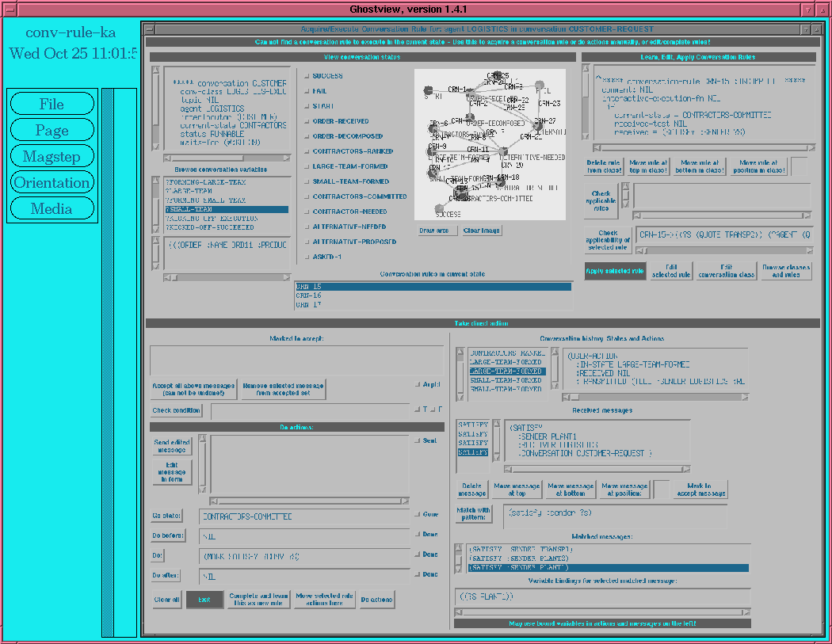
Task: Click Accept all above messages button
Action: click(193, 390)
